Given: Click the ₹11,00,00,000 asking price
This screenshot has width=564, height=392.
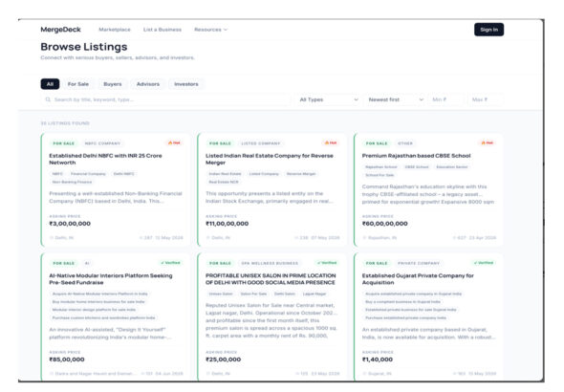Looking at the screenshot, I should [x=227, y=224].
